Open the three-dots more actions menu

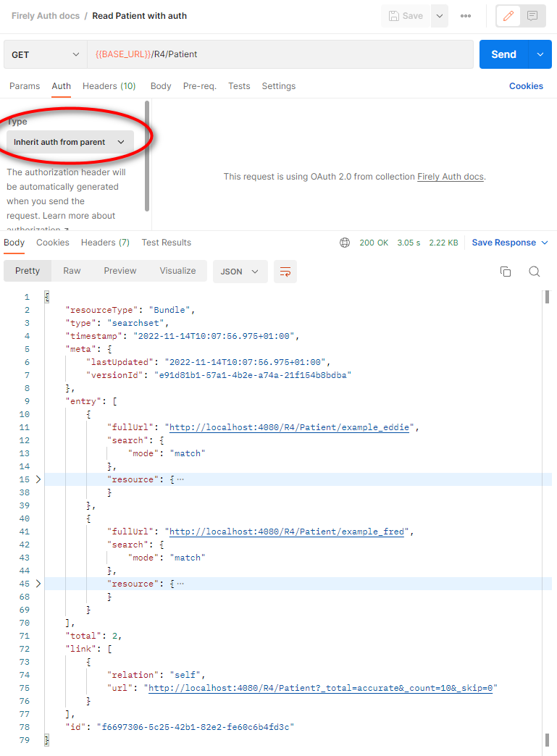[465, 16]
